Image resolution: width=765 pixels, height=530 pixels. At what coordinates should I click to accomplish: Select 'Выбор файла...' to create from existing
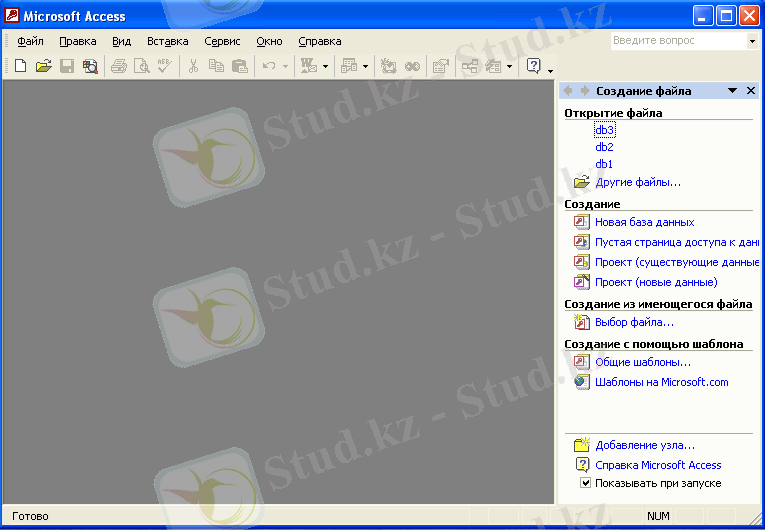coord(634,322)
